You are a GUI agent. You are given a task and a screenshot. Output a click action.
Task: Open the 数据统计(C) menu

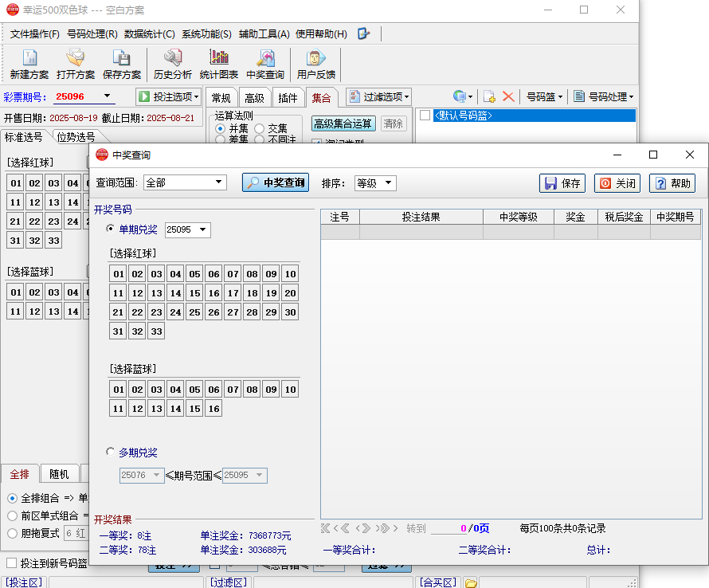[x=149, y=34]
